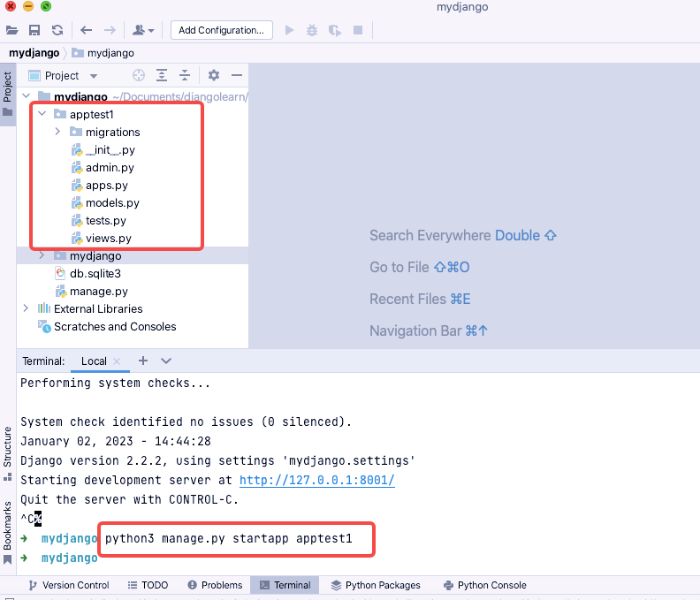700x600 pixels.
Task: Click the mydjango root breadcrumb
Action: 34,53
